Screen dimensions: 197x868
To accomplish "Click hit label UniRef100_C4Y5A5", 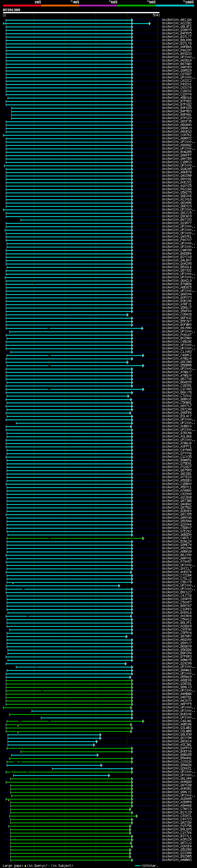I will [x=177, y=450].
